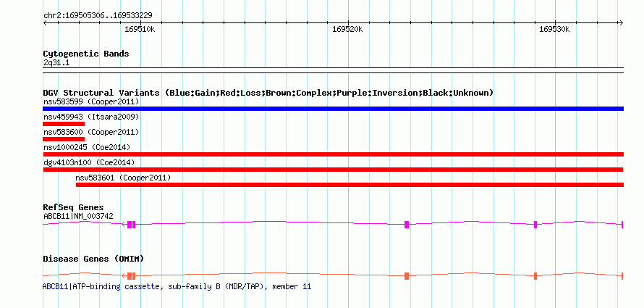Click the magenta RefSeq exon pair near 169510k
Viewport: 644px width, 308px height.
131,225
